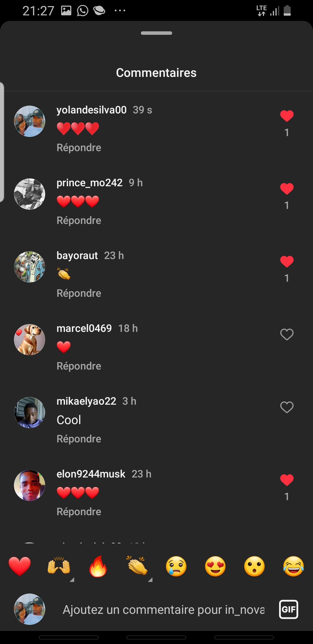Expand skin tone options for clapping emoji
This screenshot has height=644, width=313.
coord(150,580)
